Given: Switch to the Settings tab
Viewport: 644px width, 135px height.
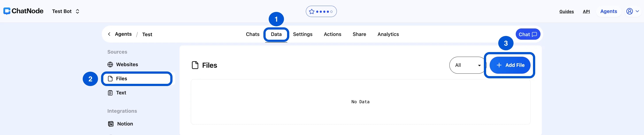Looking at the screenshot, I should [303, 34].
